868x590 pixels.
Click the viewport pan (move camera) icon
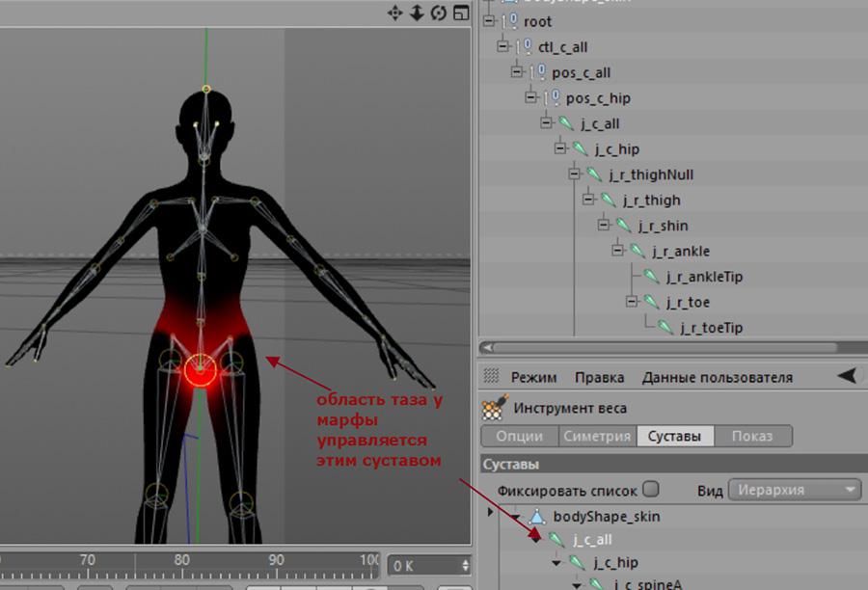click(395, 13)
